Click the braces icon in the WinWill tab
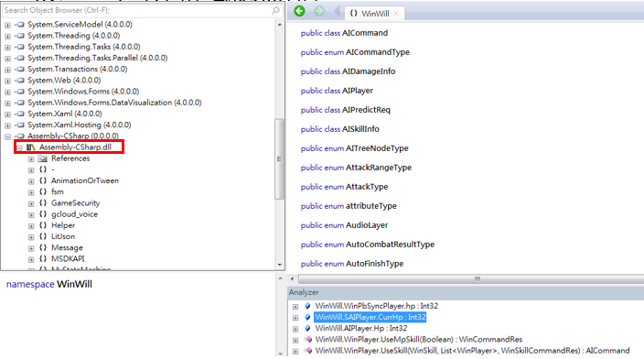The height and width of the screenshot is (359, 644). tap(354, 14)
